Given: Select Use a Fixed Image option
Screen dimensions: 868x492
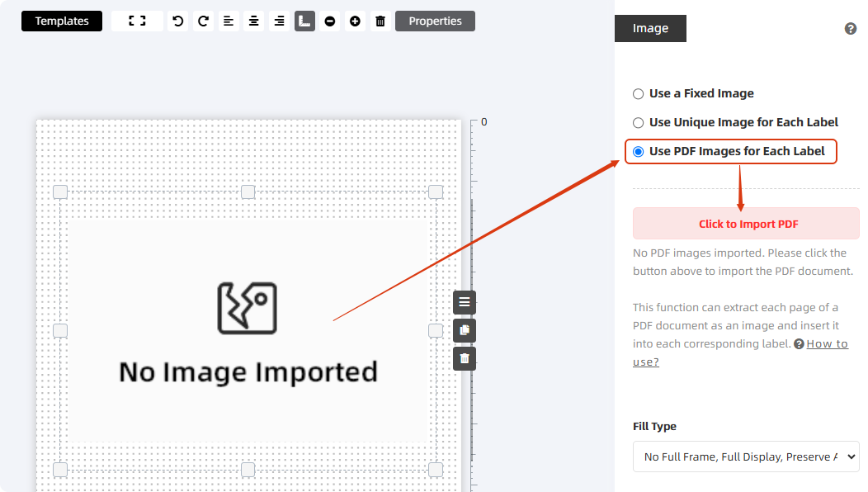Looking at the screenshot, I should 638,94.
